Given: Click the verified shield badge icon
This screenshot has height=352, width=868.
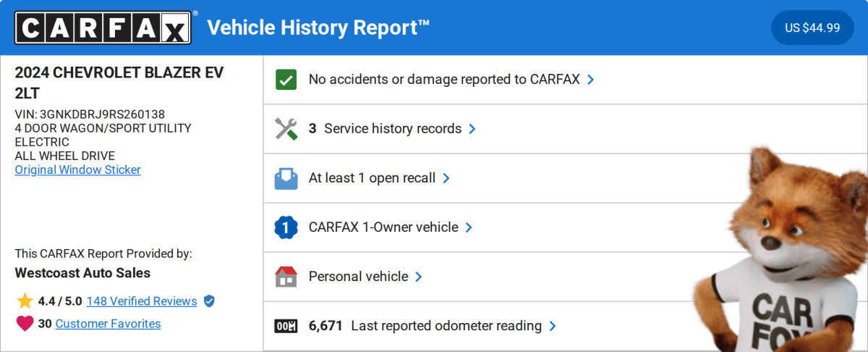Looking at the screenshot, I should pyautogui.click(x=209, y=301).
